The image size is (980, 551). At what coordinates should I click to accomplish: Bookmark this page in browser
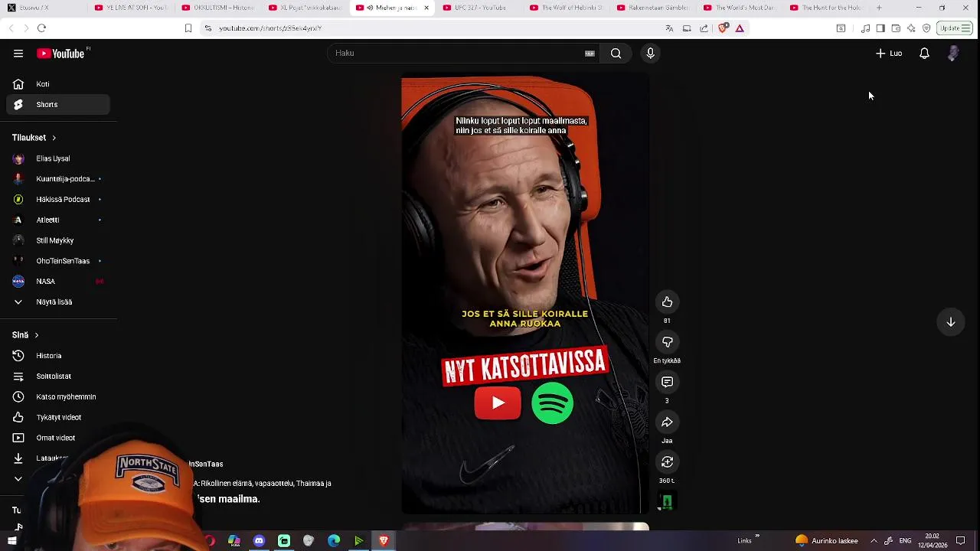click(188, 28)
